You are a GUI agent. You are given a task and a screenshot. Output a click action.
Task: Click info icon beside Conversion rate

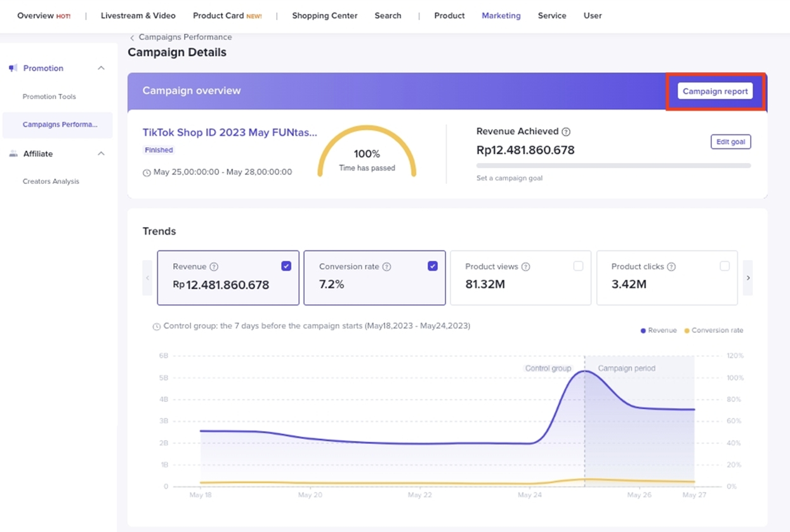tap(386, 267)
